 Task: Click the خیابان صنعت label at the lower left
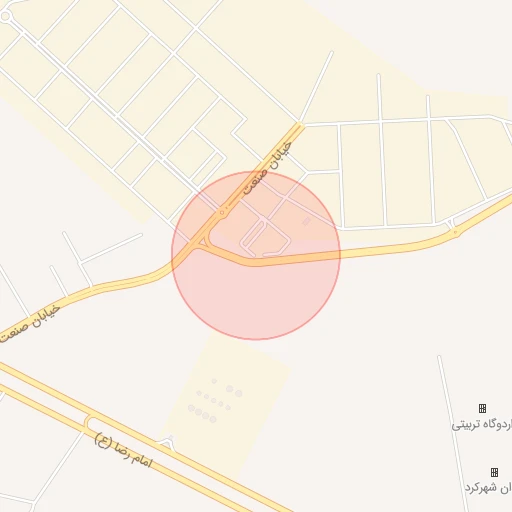click(29, 324)
